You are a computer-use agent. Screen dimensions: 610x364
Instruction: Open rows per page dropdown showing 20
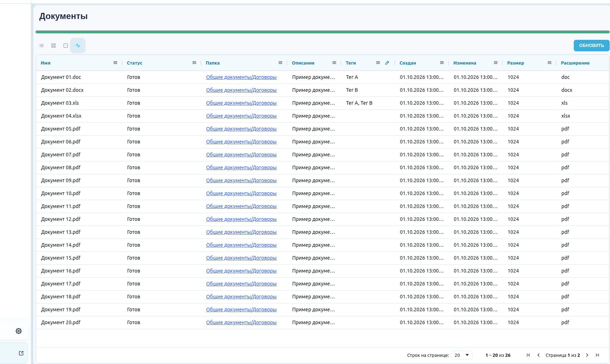(x=462, y=355)
